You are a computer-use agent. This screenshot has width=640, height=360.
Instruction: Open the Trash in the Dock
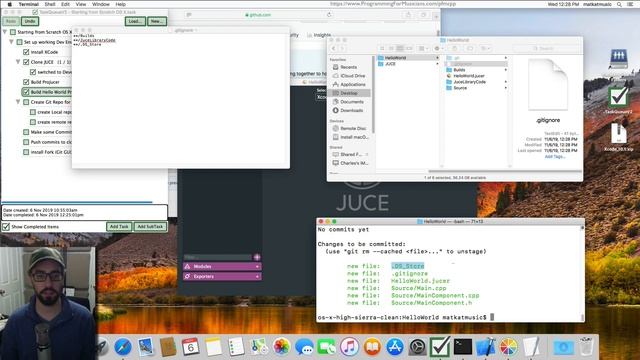tap(586, 347)
